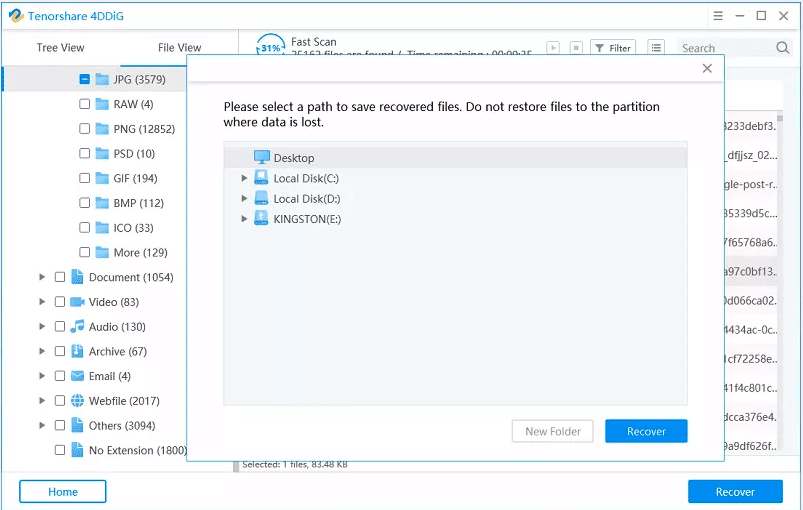Expand the Video category arrow
The height and width of the screenshot is (510, 803).
(42, 302)
